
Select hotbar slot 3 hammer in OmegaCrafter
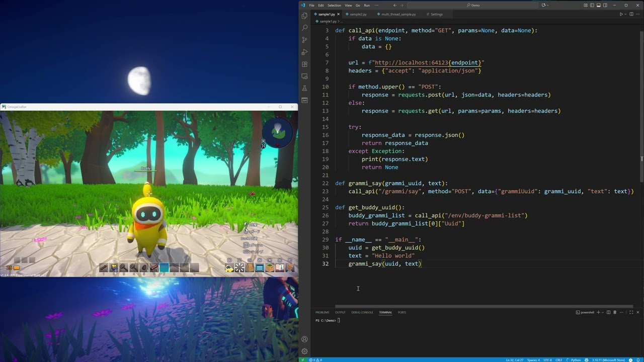124,268
